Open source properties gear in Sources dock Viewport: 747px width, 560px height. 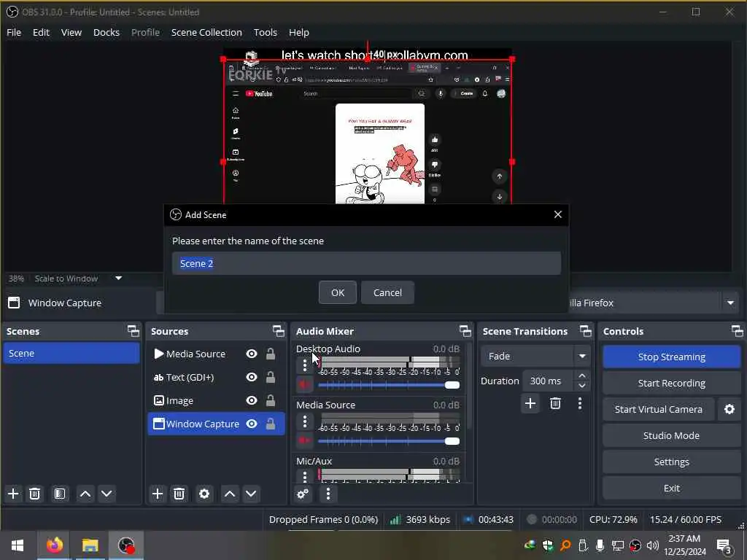[x=204, y=494]
